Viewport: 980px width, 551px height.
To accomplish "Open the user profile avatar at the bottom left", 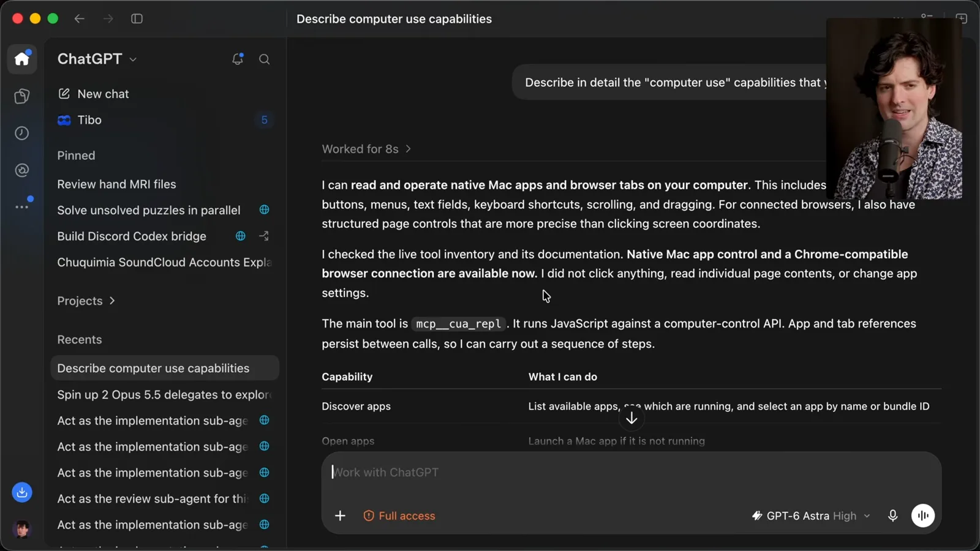I will tap(22, 528).
